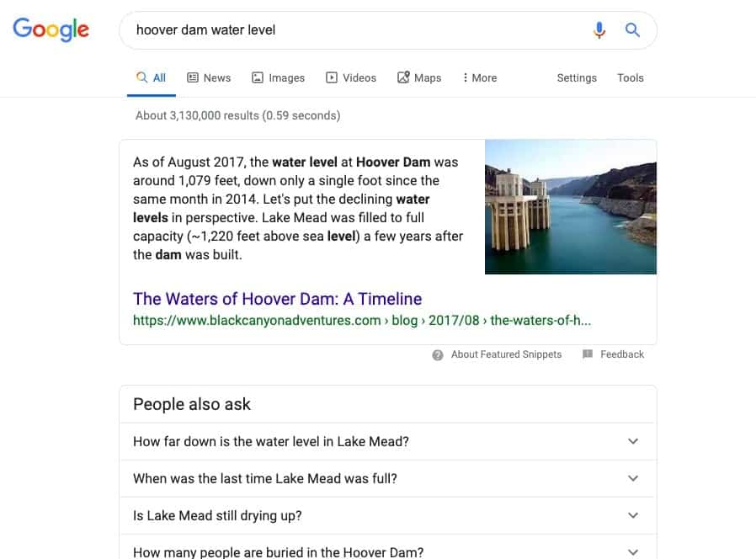Click the Hoover Dam intake towers thumbnail
756x559 pixels.
tap(571, 207)
